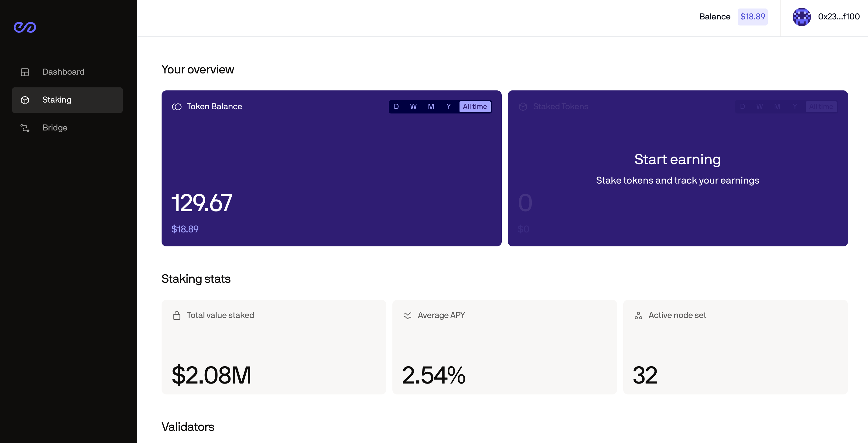The image size is (868, 443).
Task: Select the W range on Token Balance
Action: pyautogui.click(x=413, y=107)
